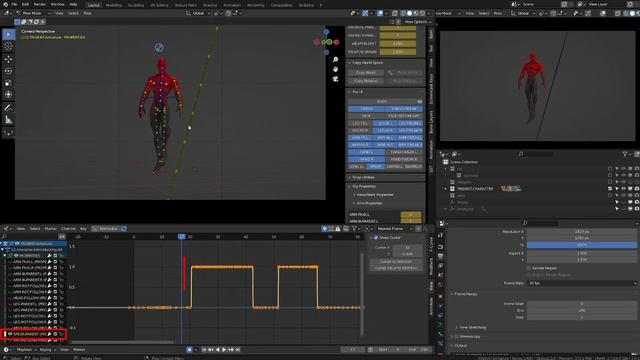This screenshot has width=640, height=360.
Task: Open the File menu
Action: [14, 4]
